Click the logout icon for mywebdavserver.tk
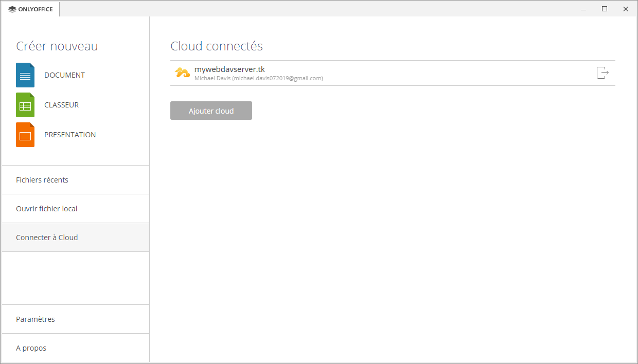 pos(602,73)
